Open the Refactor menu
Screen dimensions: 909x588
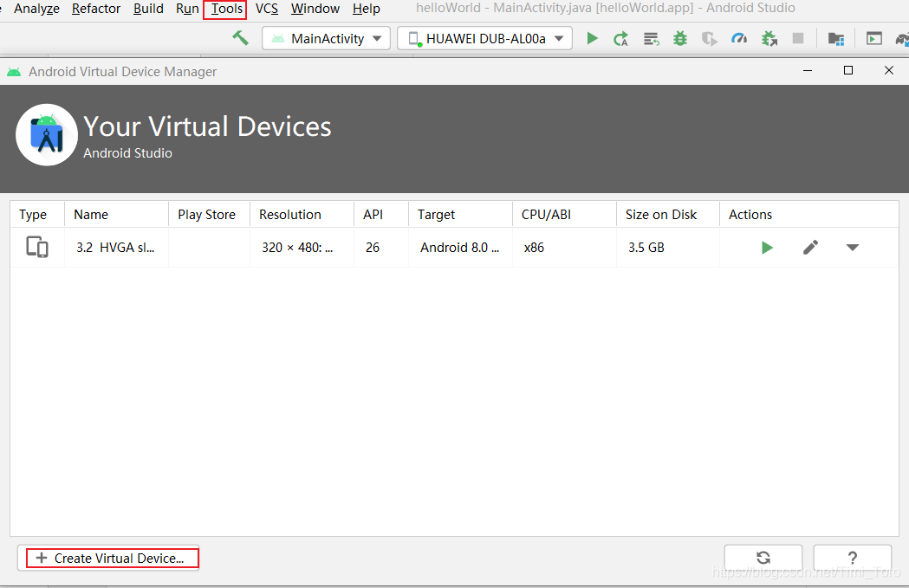96,9
